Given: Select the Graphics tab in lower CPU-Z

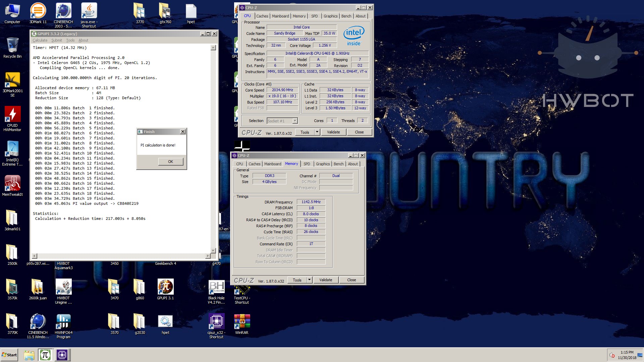Looking at the screenshot, I should (x=323, y=164).
